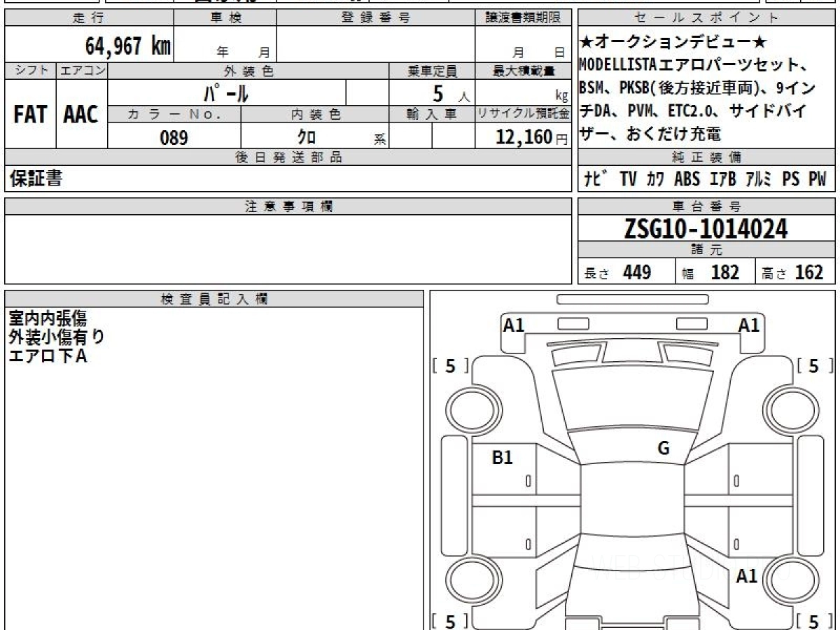Click the セールスポイント header
This screenshot has height=630, width=840.
707,18
